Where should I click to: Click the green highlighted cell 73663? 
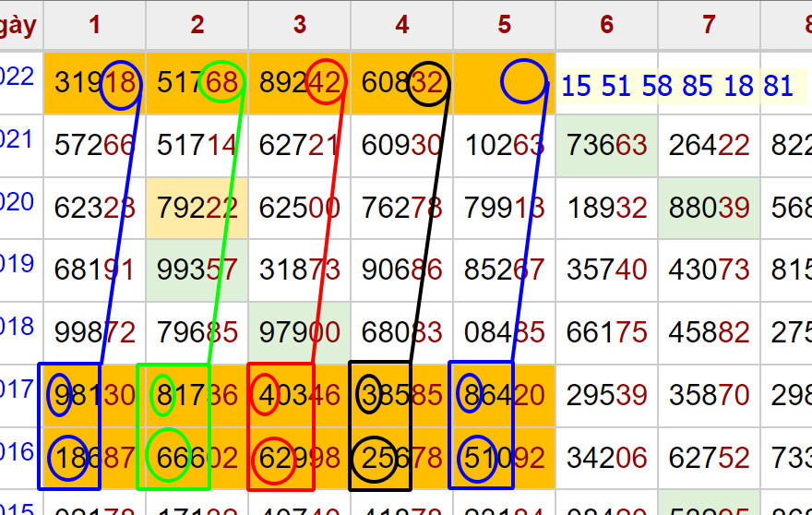[x=607, y=147]
